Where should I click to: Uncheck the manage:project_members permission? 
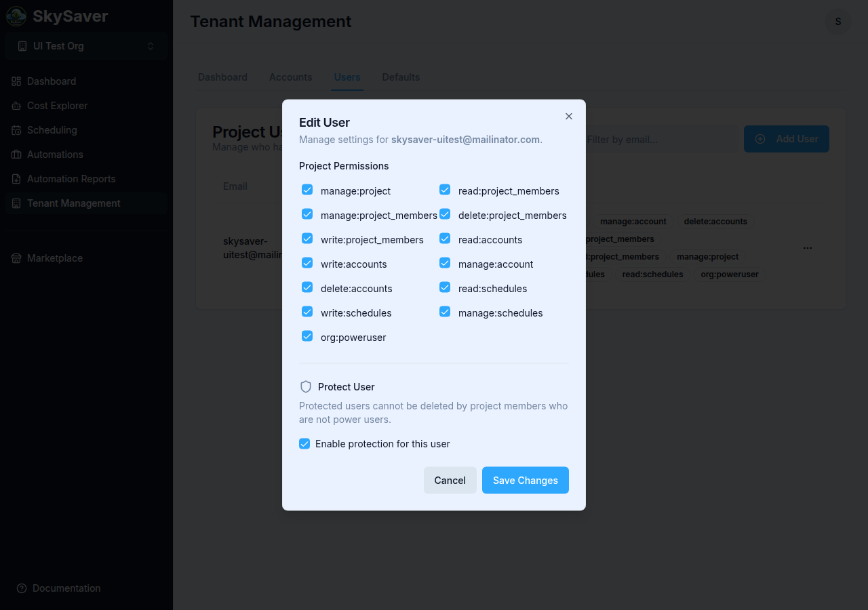pyautogui.click(x=307, y=214)
